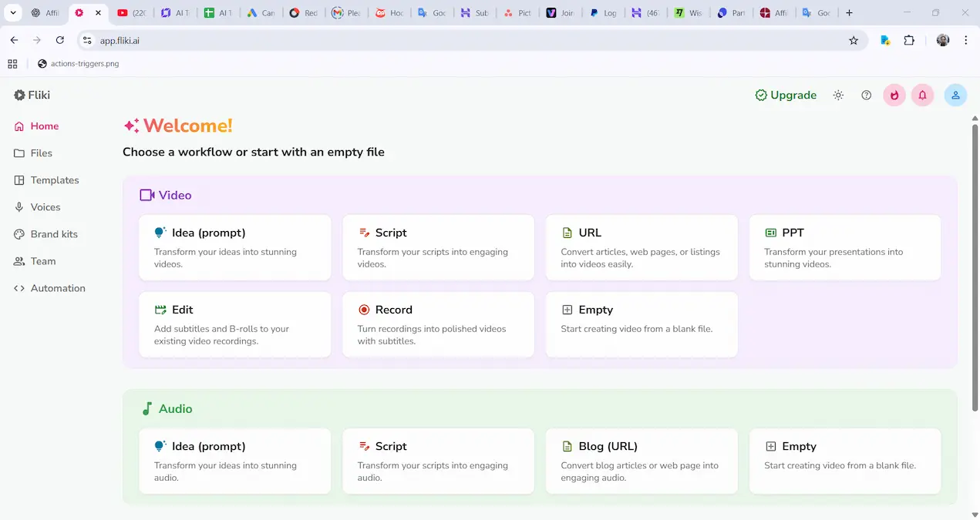
Task: Click the Upgrade button
Action: (786, 96)
